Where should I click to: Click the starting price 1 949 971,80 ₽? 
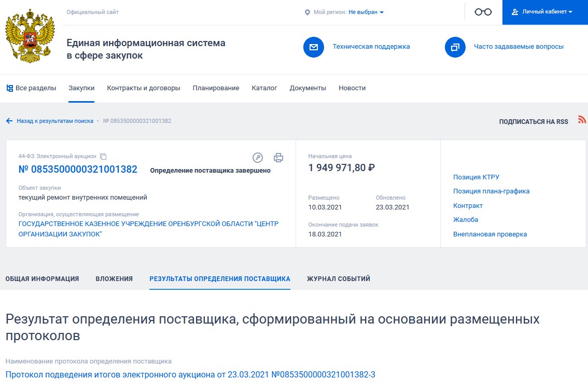click(x=341, y=167)
